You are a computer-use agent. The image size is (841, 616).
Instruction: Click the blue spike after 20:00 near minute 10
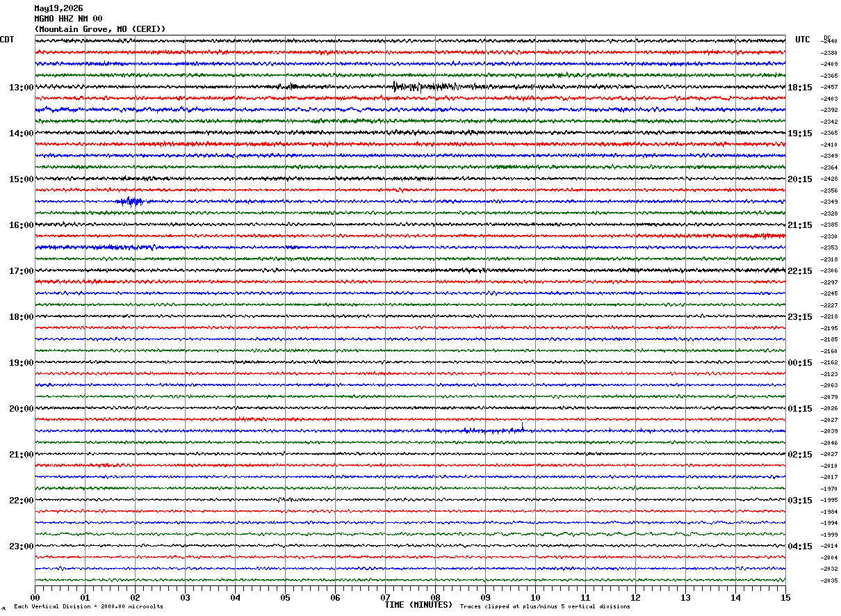tap(522, 426)
